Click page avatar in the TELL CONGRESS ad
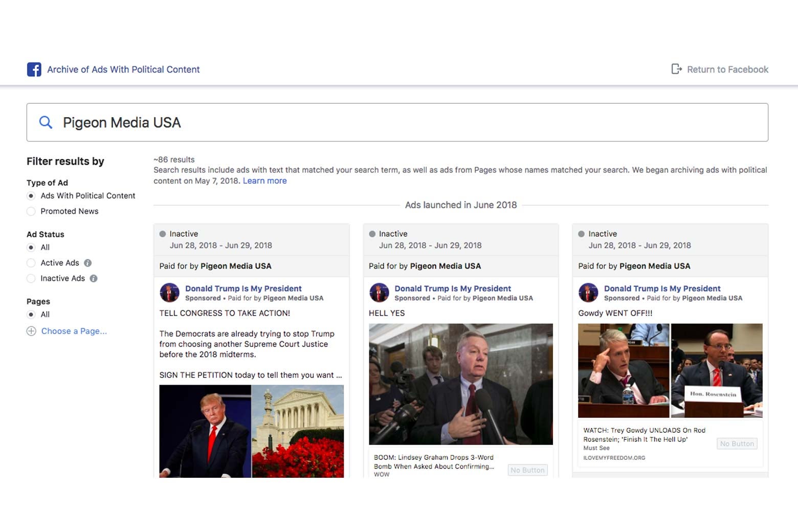The image size is (798, 532). 170,293
